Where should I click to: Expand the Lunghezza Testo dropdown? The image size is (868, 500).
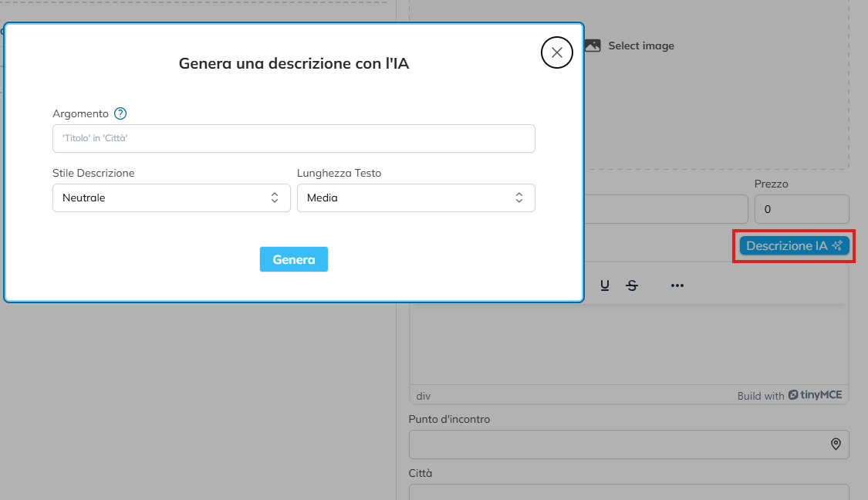tap(415, 198)
